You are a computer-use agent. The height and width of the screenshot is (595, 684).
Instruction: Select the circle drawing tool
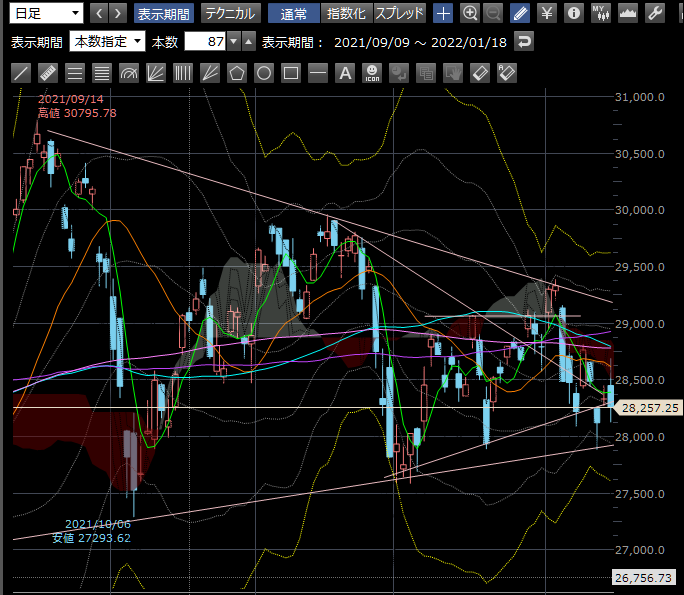pyautogui.click(x=264, y=73)
